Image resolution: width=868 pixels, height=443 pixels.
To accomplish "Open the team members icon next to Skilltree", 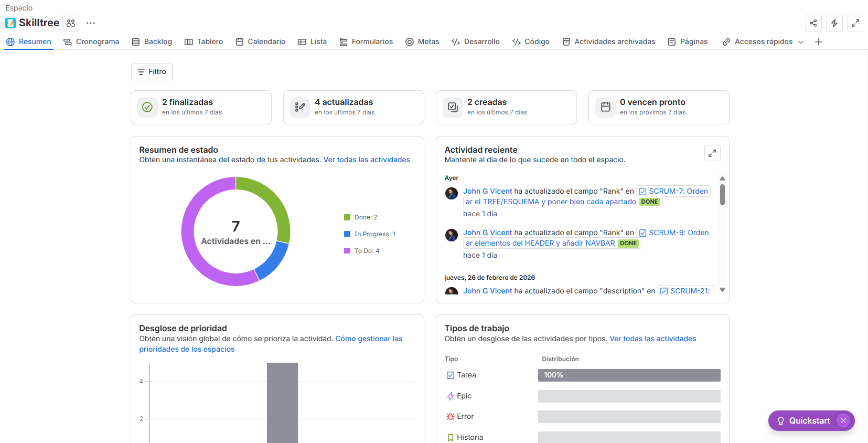I will click(x=71, y=23).
